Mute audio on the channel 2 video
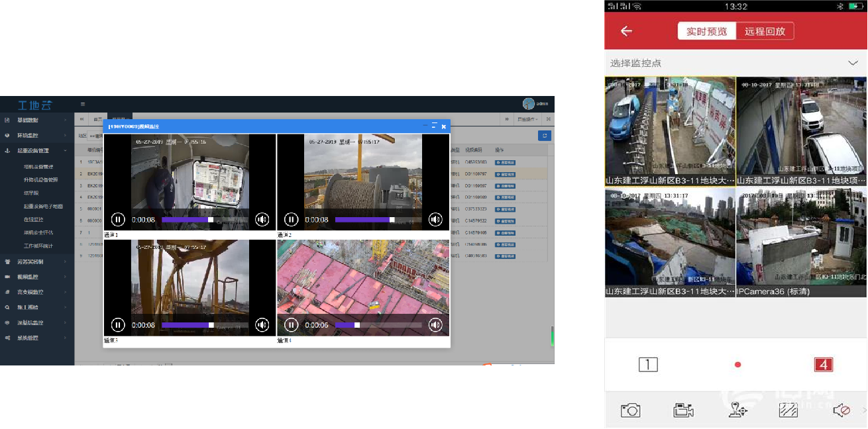The image size is (868, 429). [435, 220]
